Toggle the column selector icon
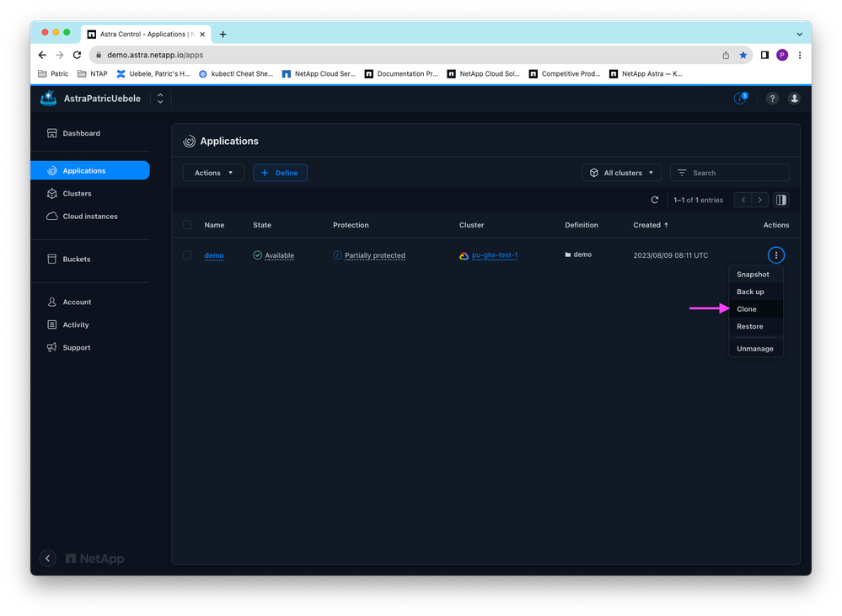 [x=781, y=200]
